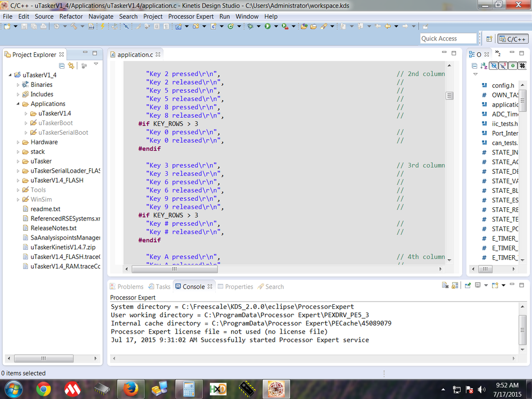Image resolution: width=532 pixels, height=399 pixels.
Task: Click the New C++ Class icon
Action: click(196, 26)
